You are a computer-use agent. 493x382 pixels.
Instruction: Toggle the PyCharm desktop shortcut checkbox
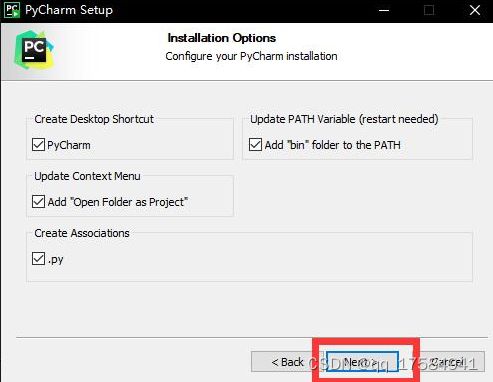tap(38, 145)
